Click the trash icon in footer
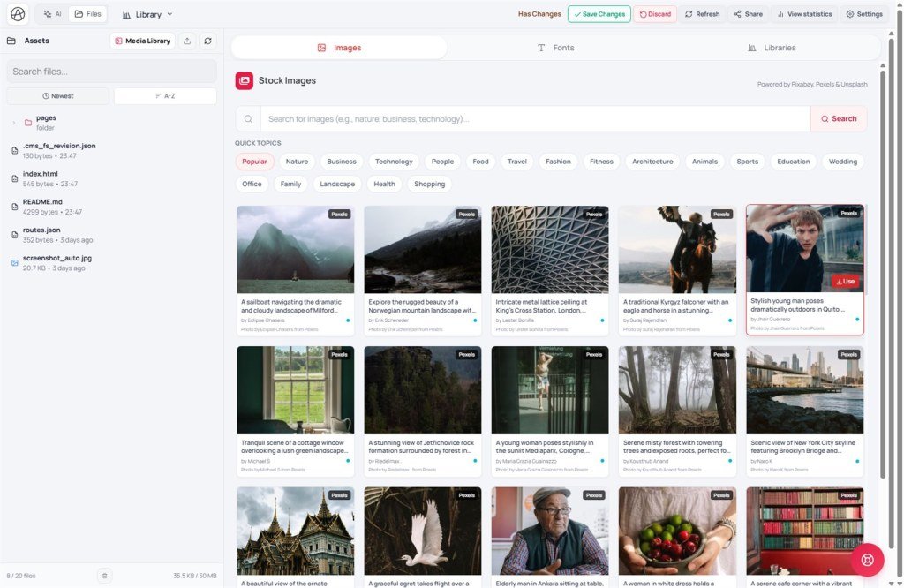Screen dimensions: 904x588 point(104,576)
